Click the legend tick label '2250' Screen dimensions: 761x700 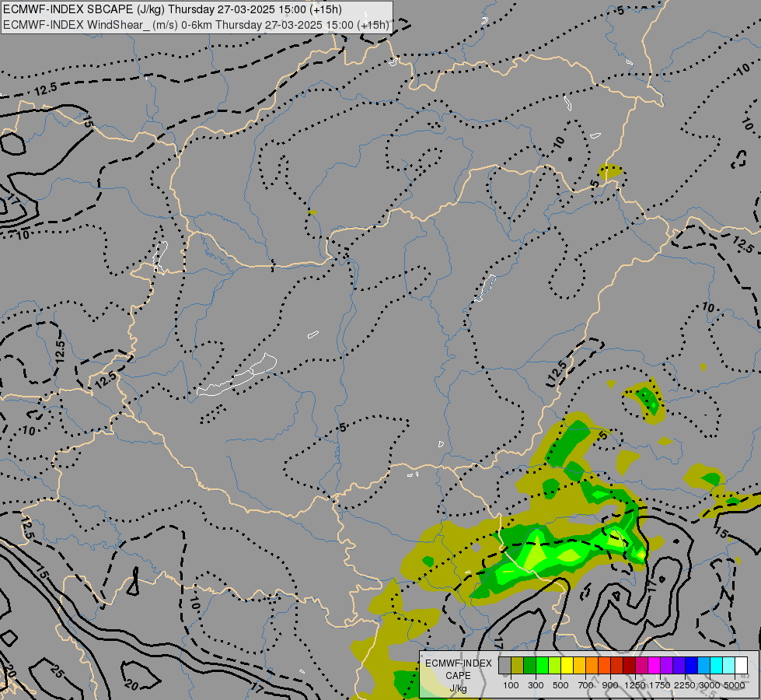coord(685,685)
